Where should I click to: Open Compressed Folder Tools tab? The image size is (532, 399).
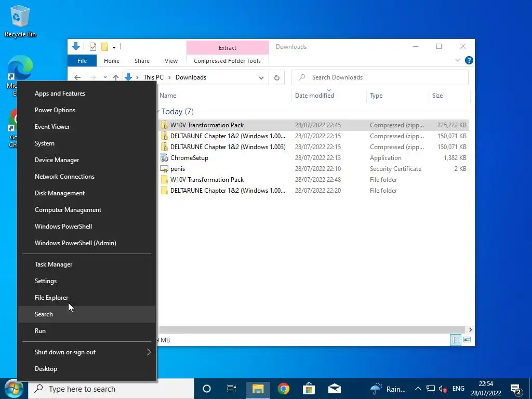coord(228,61)
